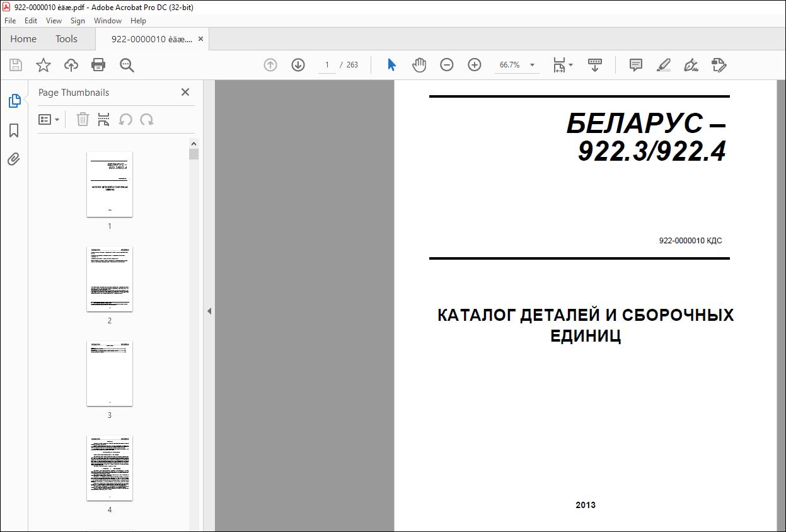
Task: Activate the Hand pan tool
Action: (419, 65)
